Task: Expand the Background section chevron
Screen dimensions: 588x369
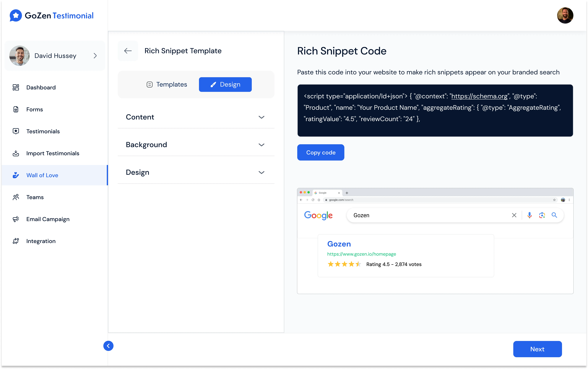Action: (261, 145)
